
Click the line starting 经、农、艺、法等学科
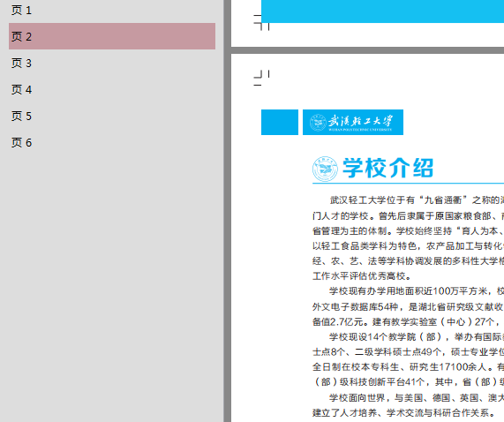tap(408, 261)
